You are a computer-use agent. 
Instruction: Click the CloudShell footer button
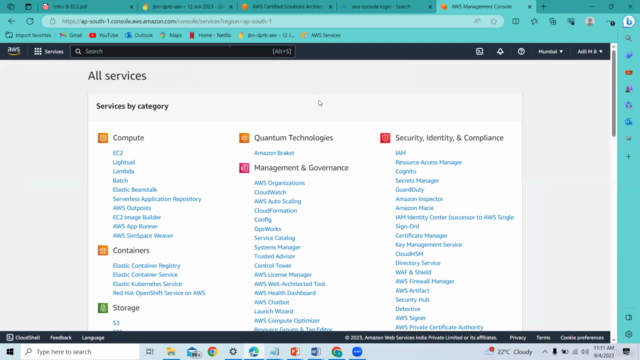point(23,338)
